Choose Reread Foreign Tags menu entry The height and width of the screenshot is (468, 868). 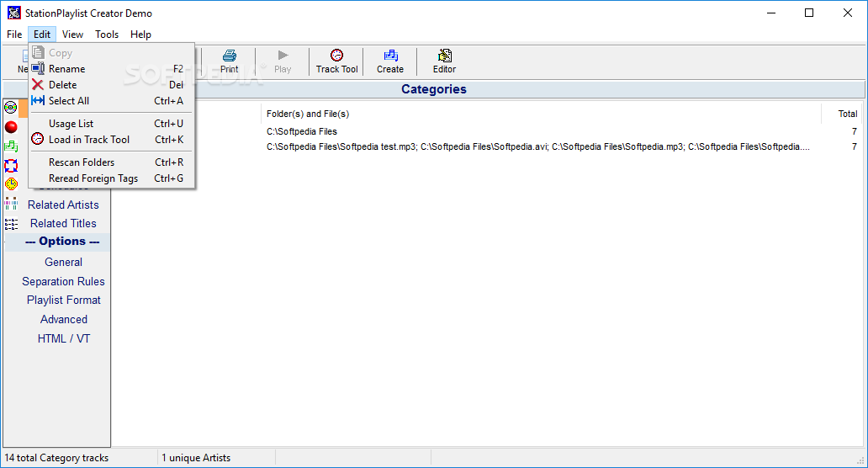click(111, 178)
